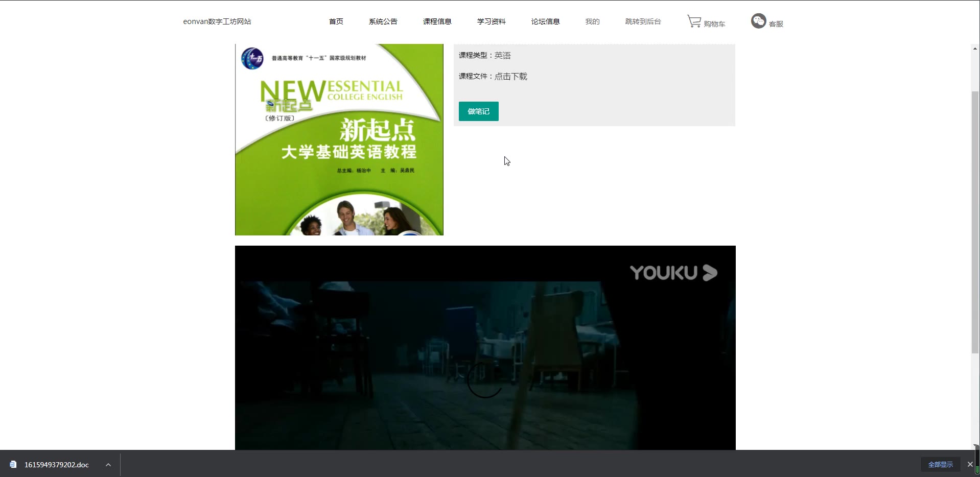Screen dimensions: 980x477
Task: Open the 客服 support label
Action: point(776,24)
